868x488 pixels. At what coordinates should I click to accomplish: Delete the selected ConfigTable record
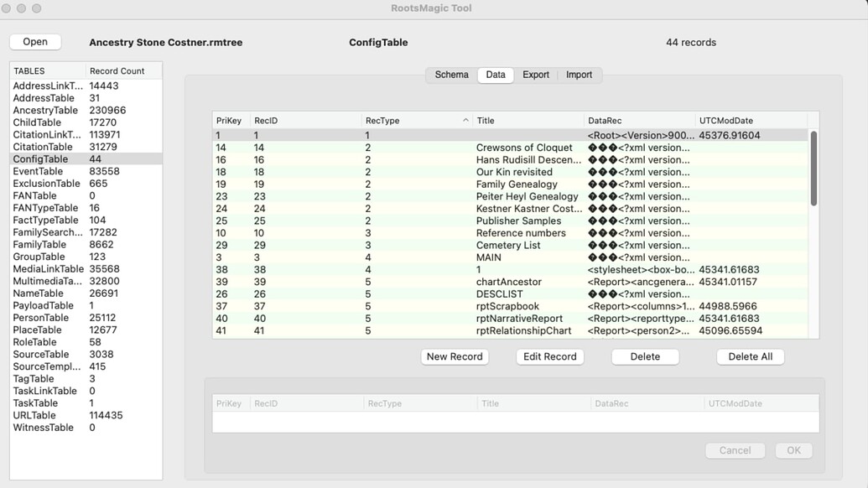click(x=645, y=356)
